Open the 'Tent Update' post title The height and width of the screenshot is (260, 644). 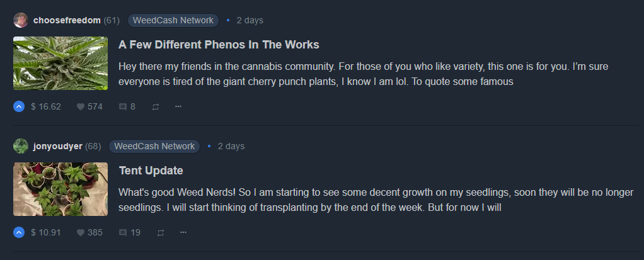pyautogui.click(x=151, y=171)
